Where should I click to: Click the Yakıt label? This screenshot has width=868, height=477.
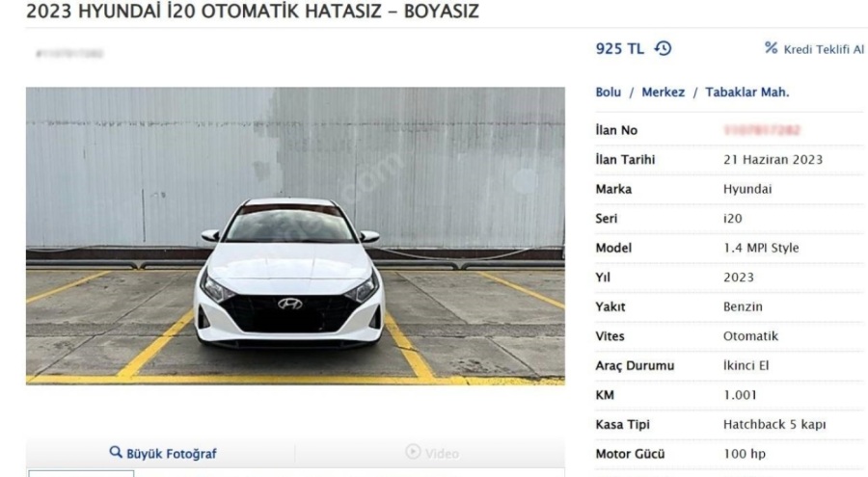pyautogui.click(x=610, y=306)
